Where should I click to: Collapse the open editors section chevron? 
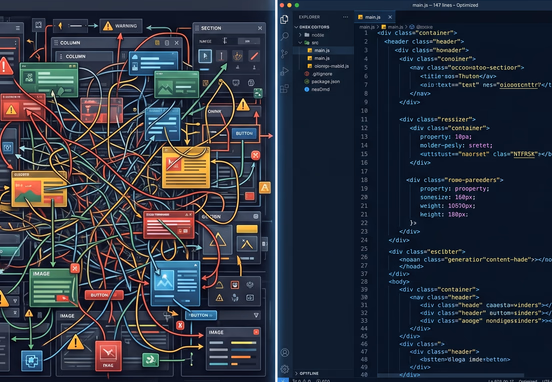click(296, 27)
